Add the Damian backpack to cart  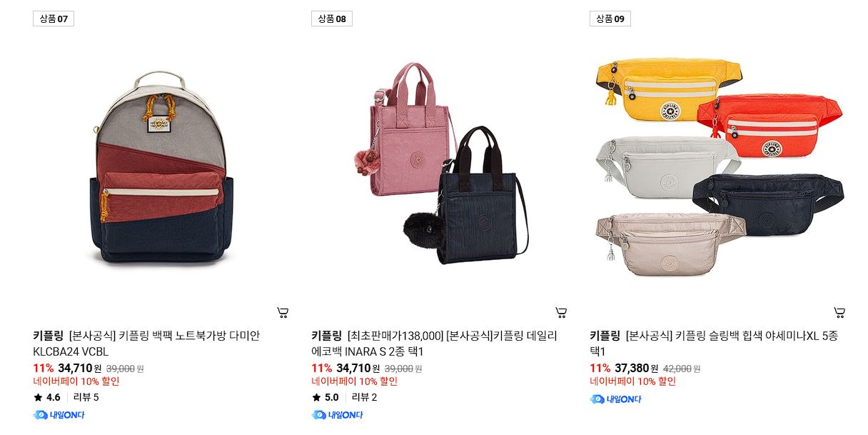point(283,312)
